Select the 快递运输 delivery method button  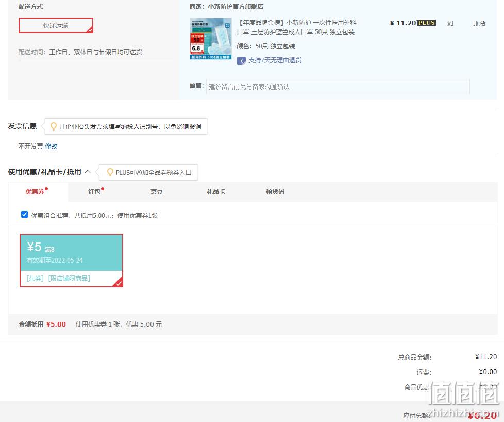[x=56, y=25]
